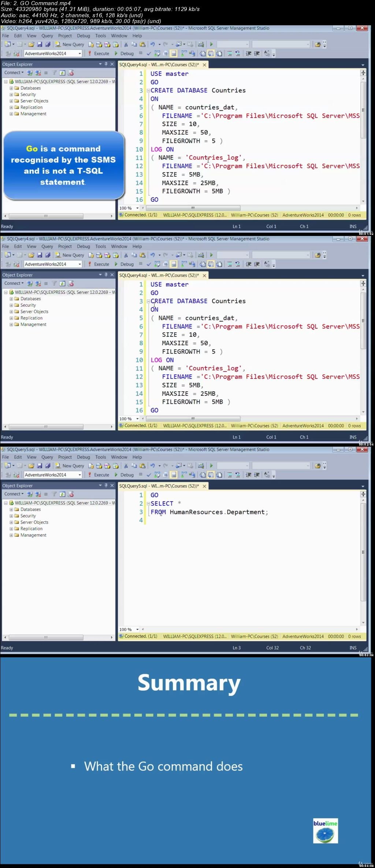Click the Open File icon in top window

31,44
